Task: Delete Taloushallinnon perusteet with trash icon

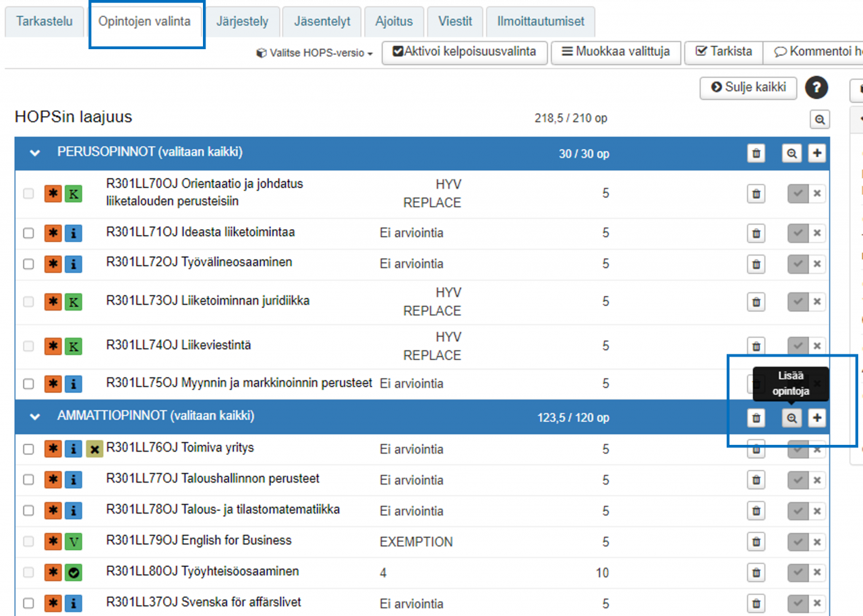Action: (x=756, y=480)
